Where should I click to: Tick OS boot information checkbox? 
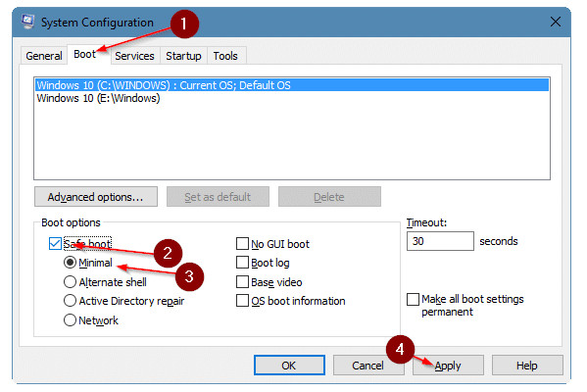(243, 301)
